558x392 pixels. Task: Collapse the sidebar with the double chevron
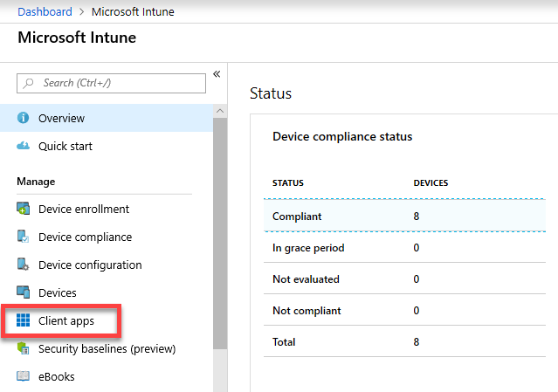point(217,74)
